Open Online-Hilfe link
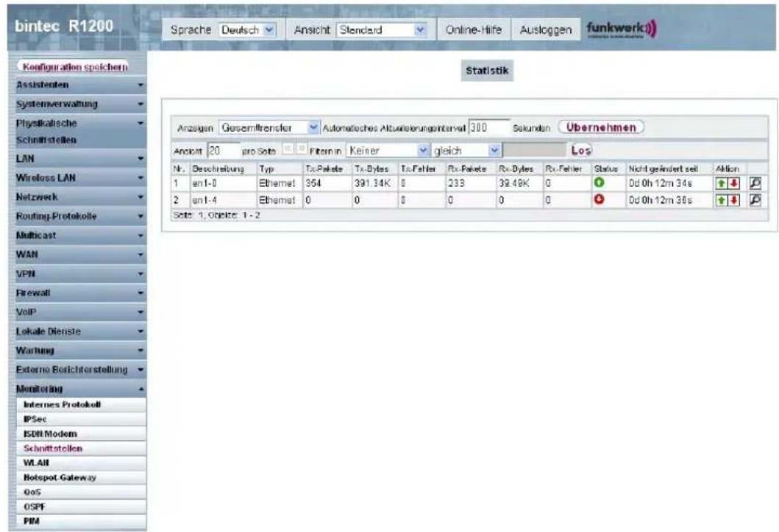This screenshot has height=532, width=779. click(474, 30)
